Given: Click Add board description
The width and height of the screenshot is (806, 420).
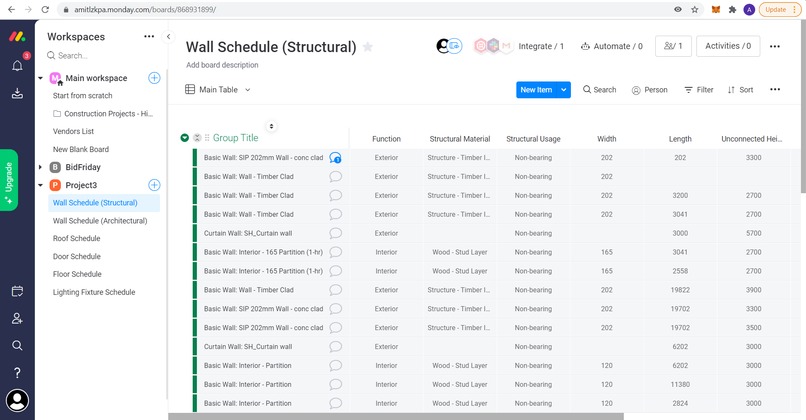Looking at the screenshot, I should 222,65.
